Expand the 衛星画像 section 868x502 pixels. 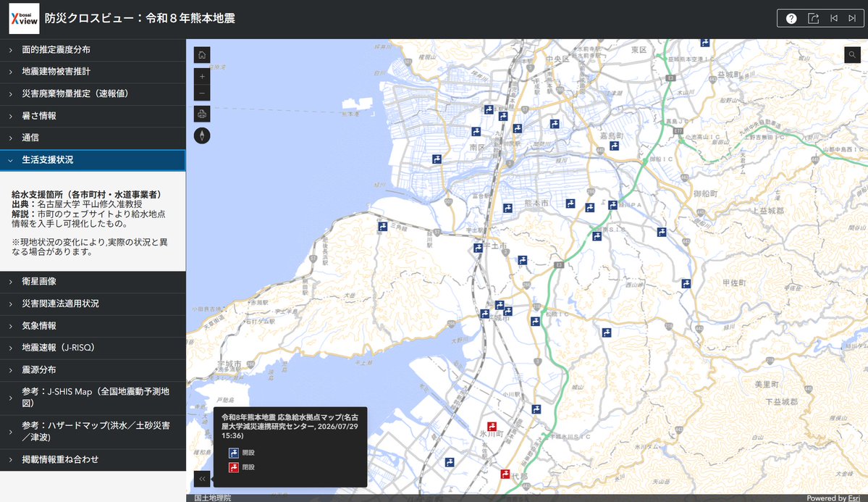coord(93,282)
